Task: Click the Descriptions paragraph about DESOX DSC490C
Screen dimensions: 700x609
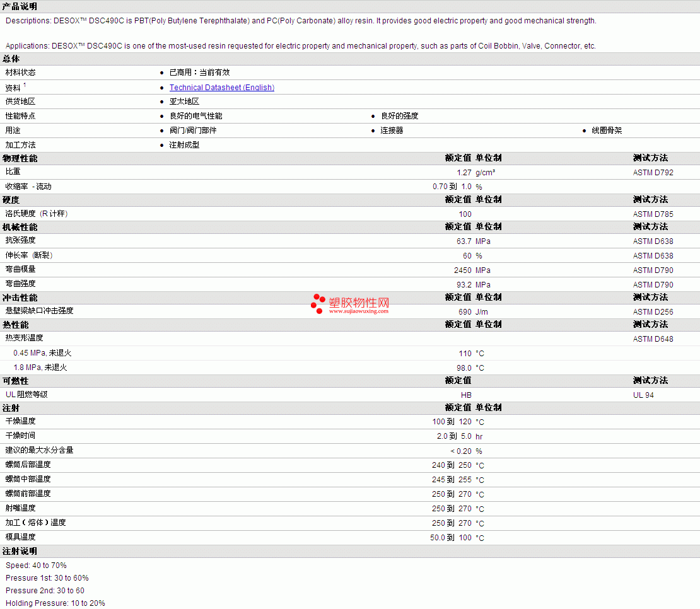Action: (301, 21)
